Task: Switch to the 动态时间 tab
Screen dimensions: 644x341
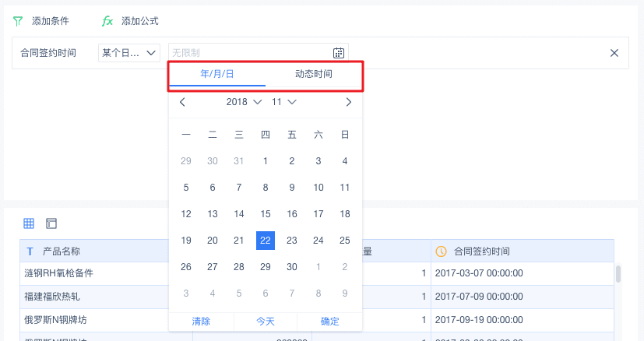Action: 314,74
